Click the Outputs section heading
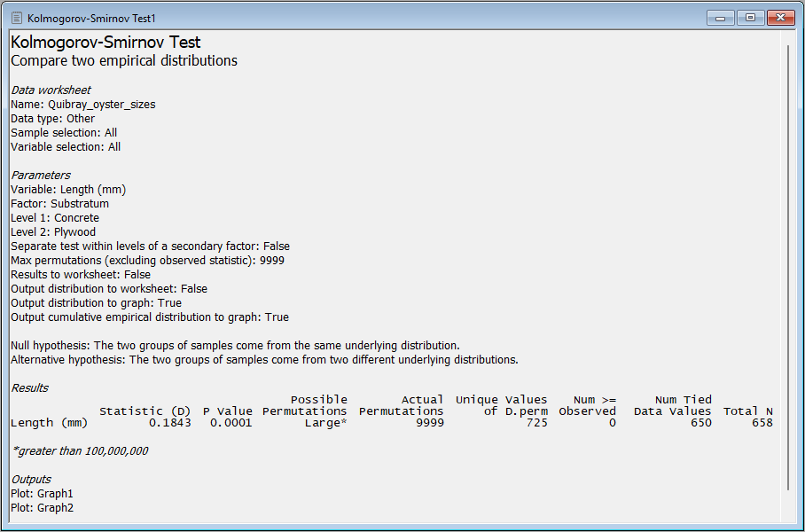Screen dimensions: 805x532 click(x=31, y=480)
